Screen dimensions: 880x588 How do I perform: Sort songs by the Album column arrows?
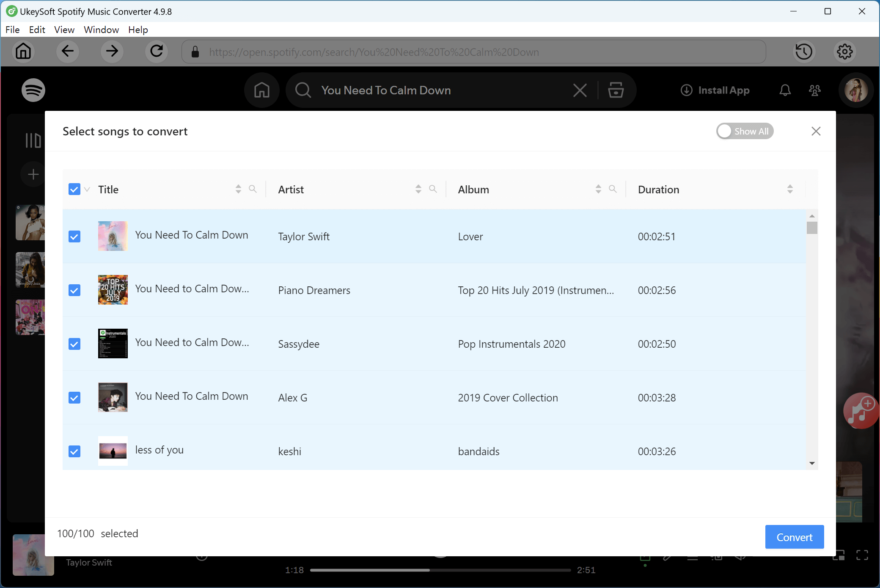tap(598, 189)
